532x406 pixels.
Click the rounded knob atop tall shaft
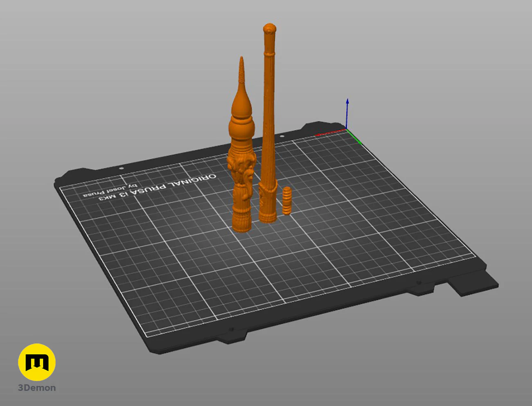269,29
